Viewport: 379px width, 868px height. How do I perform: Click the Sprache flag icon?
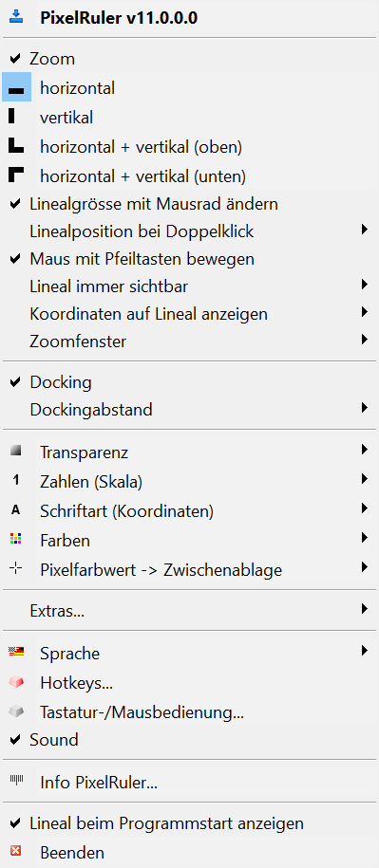[16, 652]
